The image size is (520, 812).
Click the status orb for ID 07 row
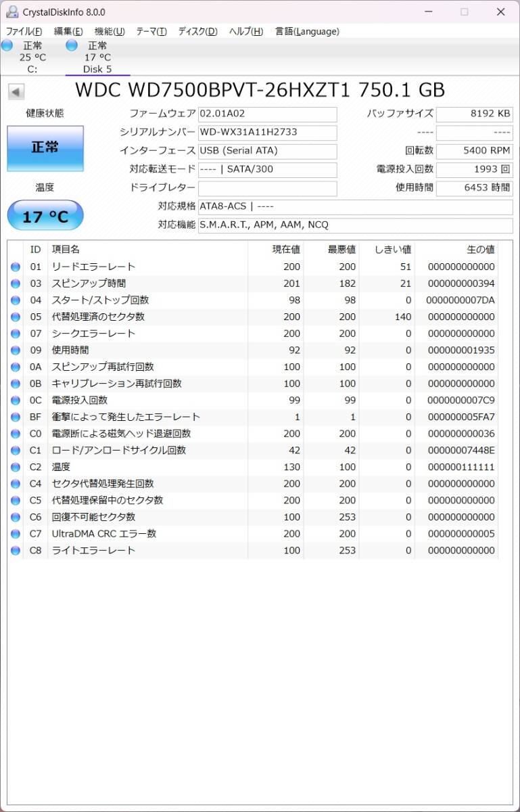pos(16,334)
